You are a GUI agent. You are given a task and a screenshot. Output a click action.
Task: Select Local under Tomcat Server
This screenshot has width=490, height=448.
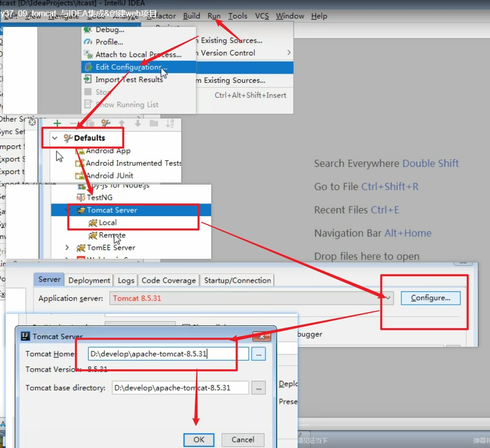click(x=107, y=222)
